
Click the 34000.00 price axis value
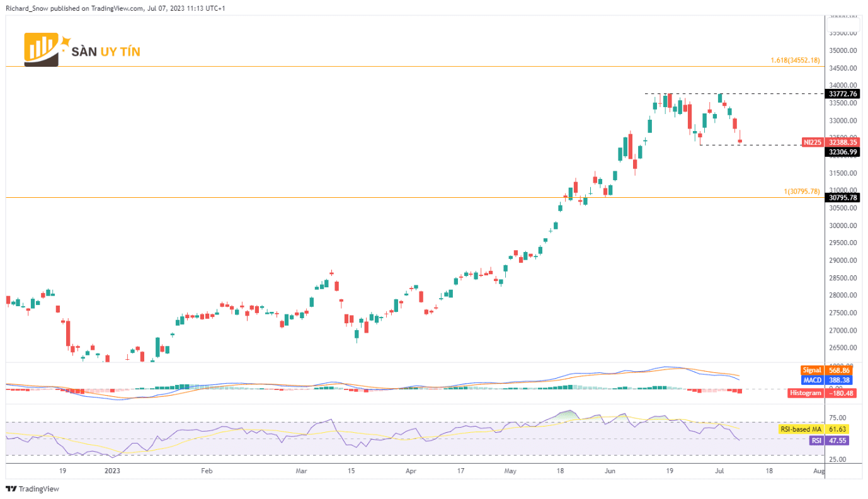point(843,86)
